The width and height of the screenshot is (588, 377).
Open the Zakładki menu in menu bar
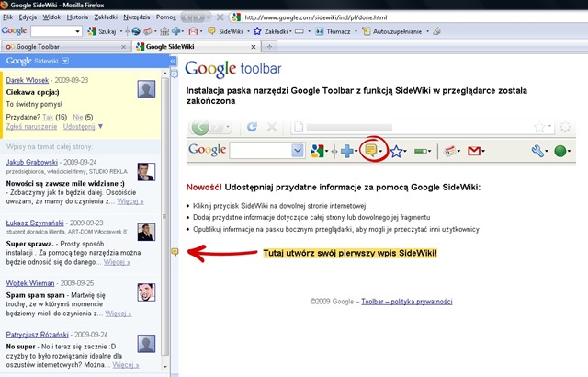pos(106,17)
